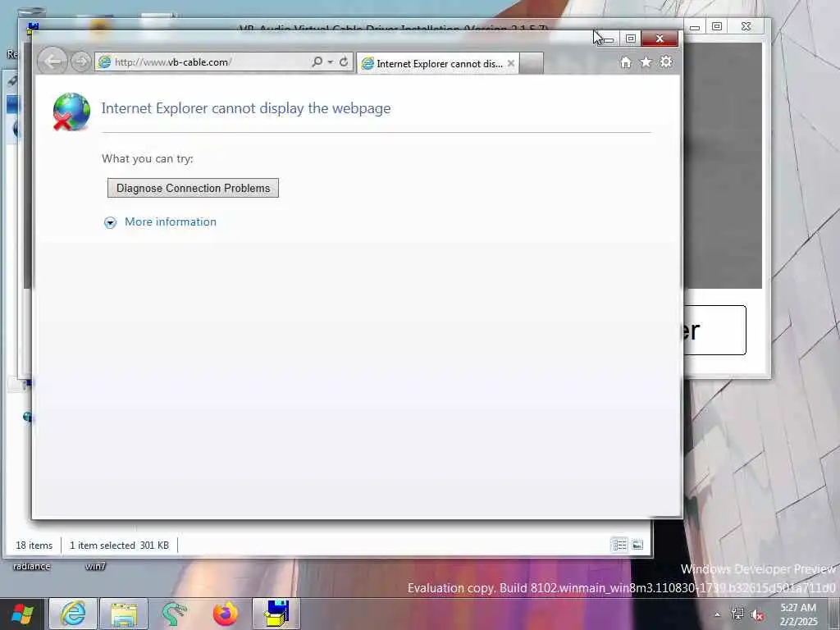Viewport: 840px width, 630px height.
Task: Expand the More information arrow
Action: click(x=111, y=223)
